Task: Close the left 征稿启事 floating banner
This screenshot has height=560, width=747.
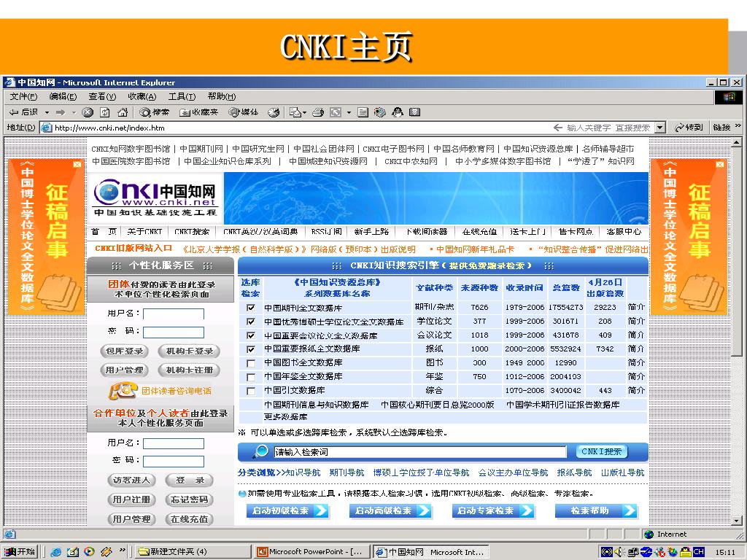Action: coord(77,164)
